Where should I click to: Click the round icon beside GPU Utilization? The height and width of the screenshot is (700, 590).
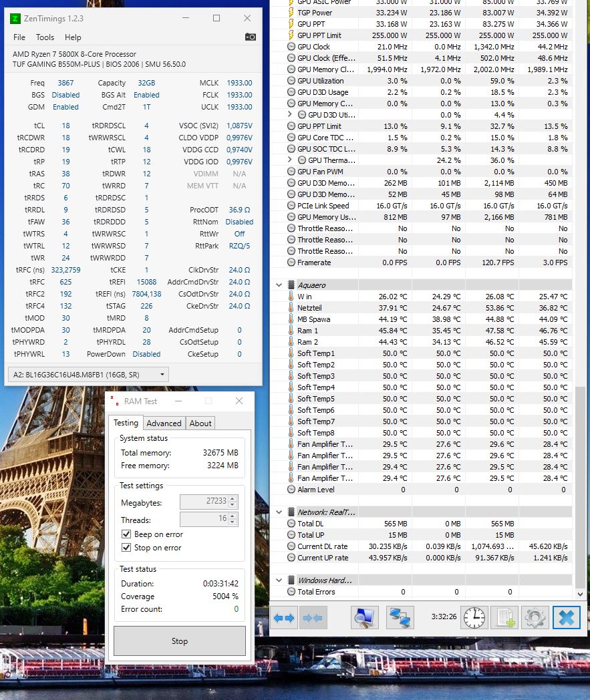click(x=291, y=81)
